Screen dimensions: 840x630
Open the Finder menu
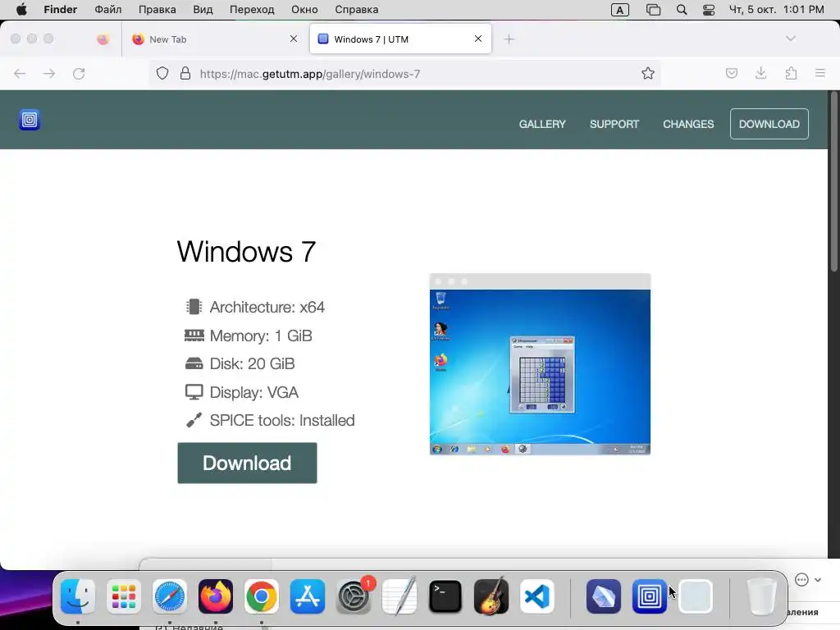click(x=60, y=10)
